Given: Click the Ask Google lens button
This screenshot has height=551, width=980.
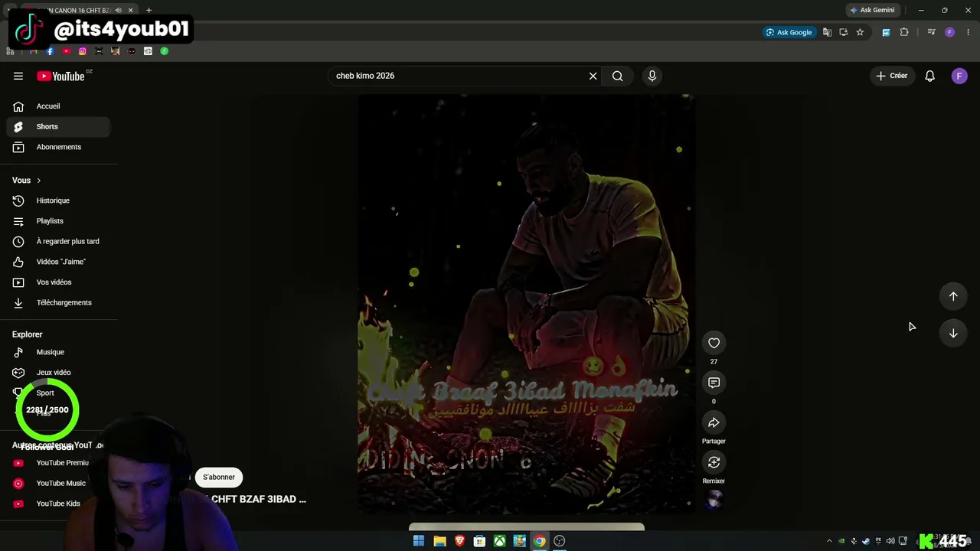Looking at the screenshot, I should (789, 32).
